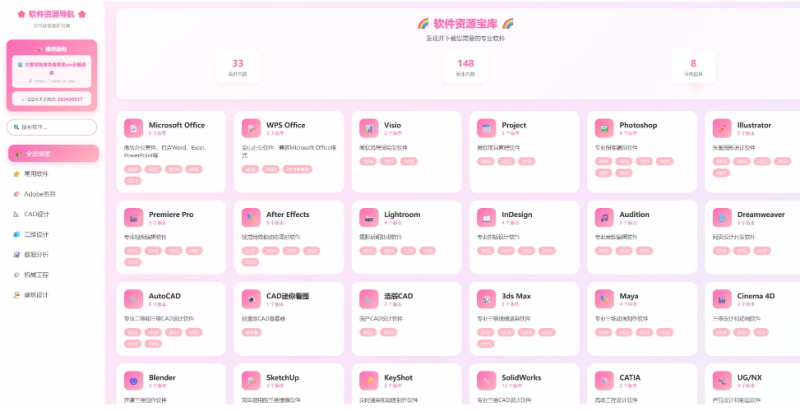Viewport: 800px width, 411px height.
Task: Select the first version tag under Visio
Action: pos(368,161)
